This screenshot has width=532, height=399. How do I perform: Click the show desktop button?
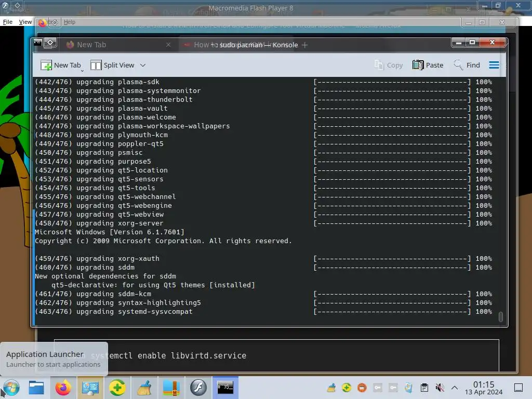click(x=518, y=388)
